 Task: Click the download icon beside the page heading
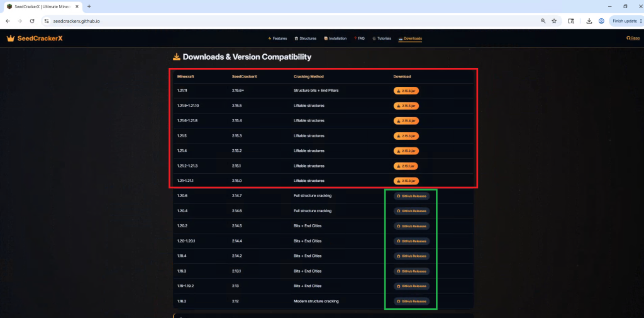(177, 57)
